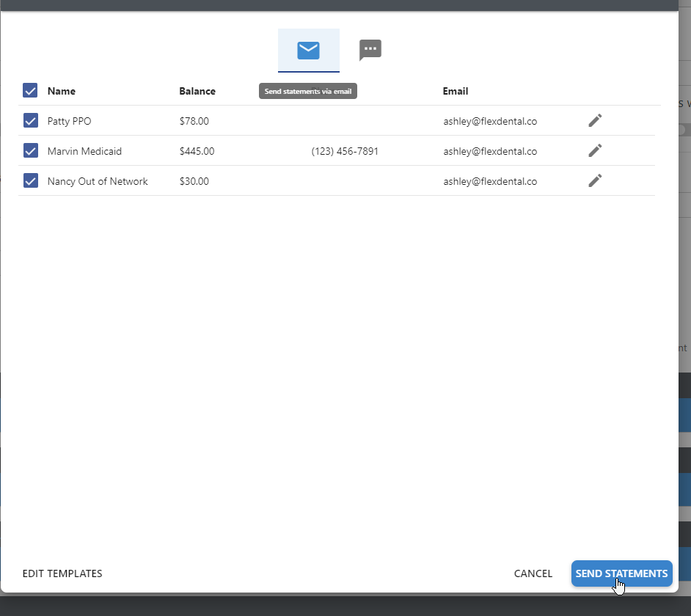Click the Patty PPO row name

point(70,120)
